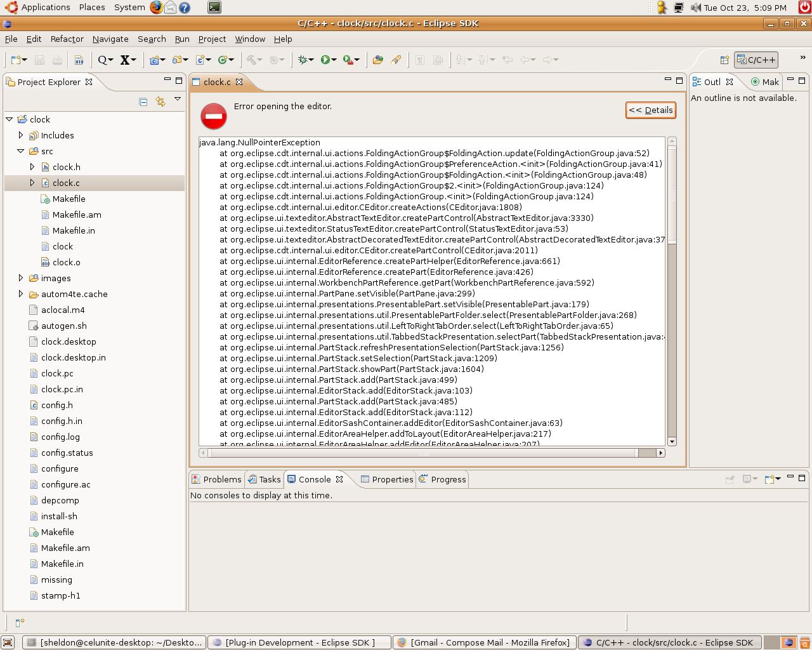Click the Pin Console icon
The height and width of the screenshot is (650, 812).
[x=730, y=479]
